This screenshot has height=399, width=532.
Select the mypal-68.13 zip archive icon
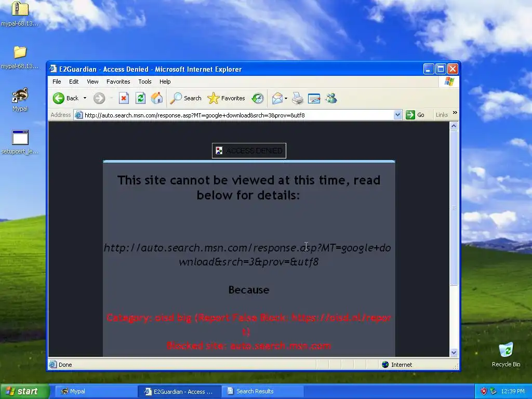[x=20, y=14]
